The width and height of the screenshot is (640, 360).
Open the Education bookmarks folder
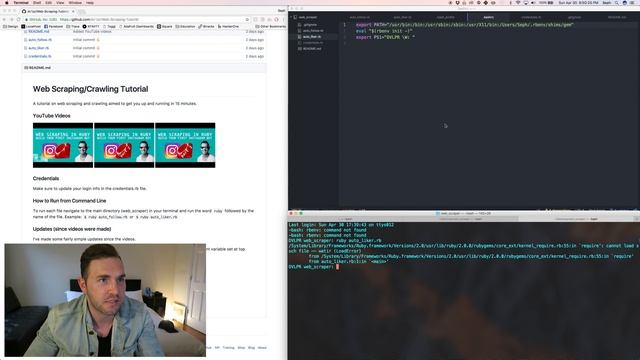tap(185, 27)
